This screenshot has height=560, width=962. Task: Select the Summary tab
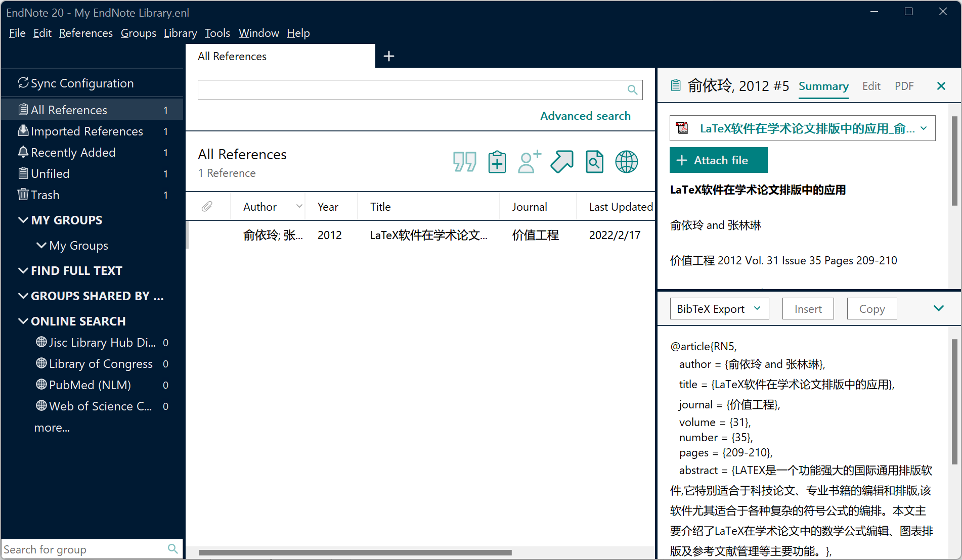point(823,86)
